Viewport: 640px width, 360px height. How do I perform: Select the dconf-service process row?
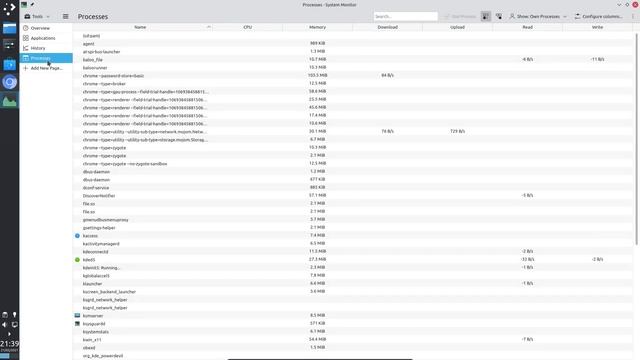tap(353, 187)
